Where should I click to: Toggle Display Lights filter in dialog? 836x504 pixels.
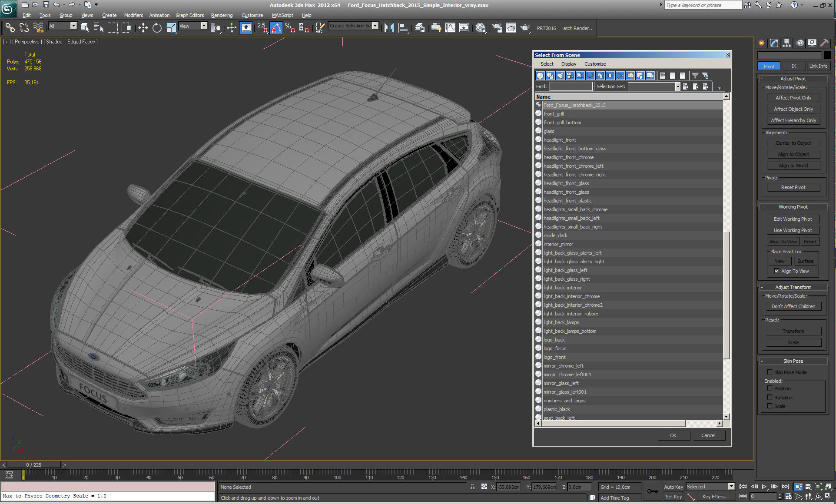point(560,76)
